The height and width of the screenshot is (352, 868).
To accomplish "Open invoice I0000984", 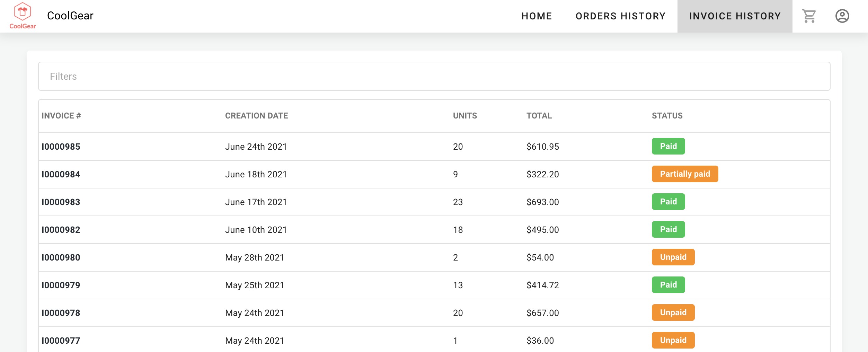I will (x=61, y=174).
